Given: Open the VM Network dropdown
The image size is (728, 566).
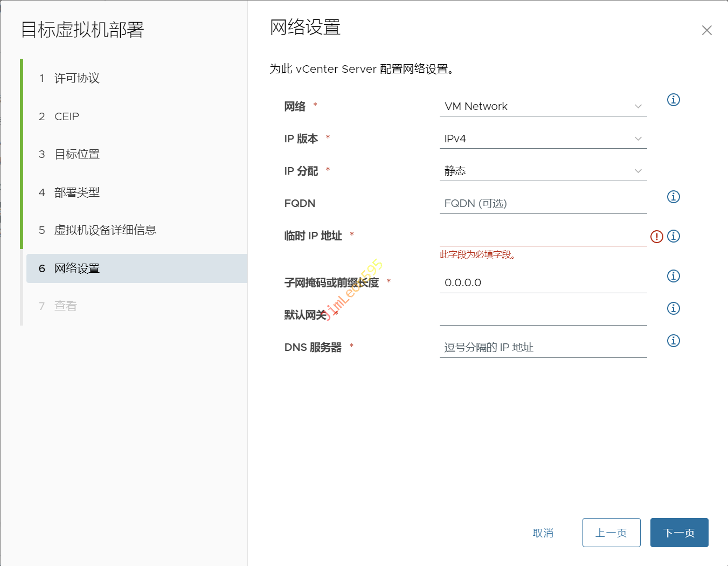Looking at the screenshot, I should pos(543,106).
